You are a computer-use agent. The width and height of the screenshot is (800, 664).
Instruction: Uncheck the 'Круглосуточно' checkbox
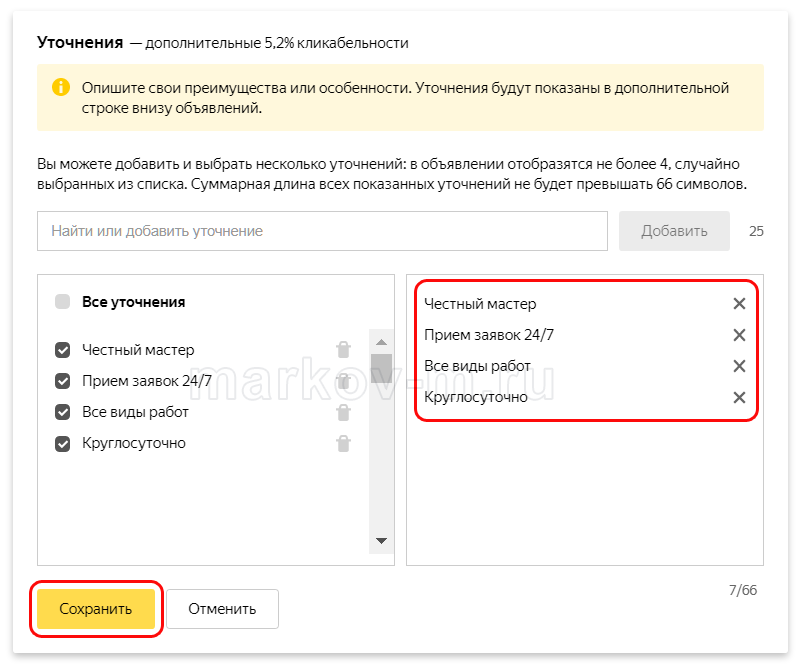click(63, 443)
